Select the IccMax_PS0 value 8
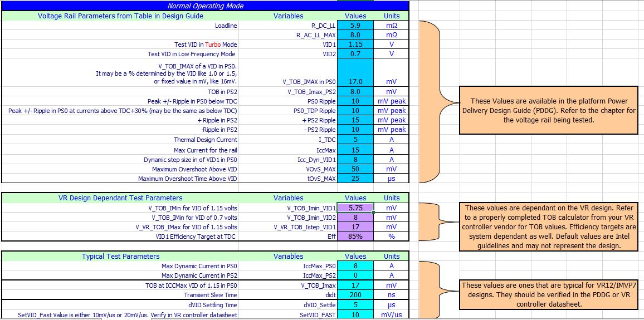644x320 pixels. coord(355,265)
